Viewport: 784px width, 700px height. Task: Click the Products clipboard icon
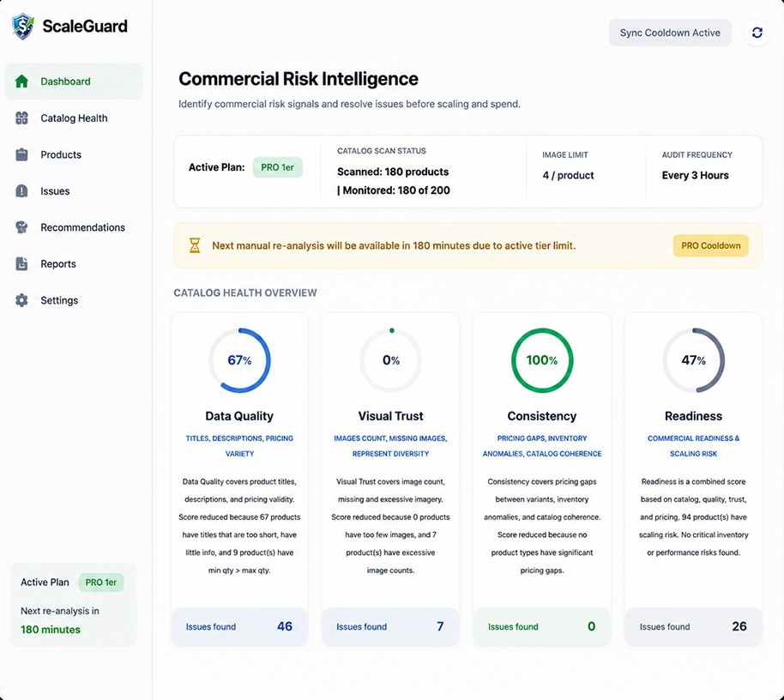click(21, 154)
